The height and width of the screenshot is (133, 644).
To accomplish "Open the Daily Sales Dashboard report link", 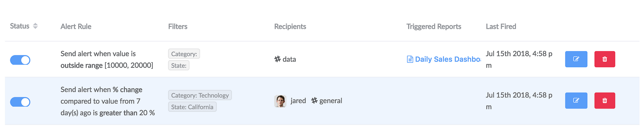I will [448, 59].
